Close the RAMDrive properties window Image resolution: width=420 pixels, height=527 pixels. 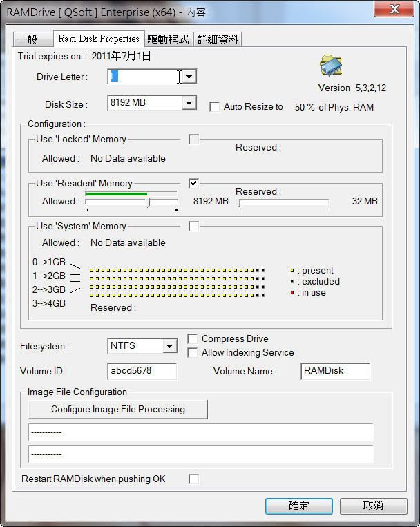(394, 9)
